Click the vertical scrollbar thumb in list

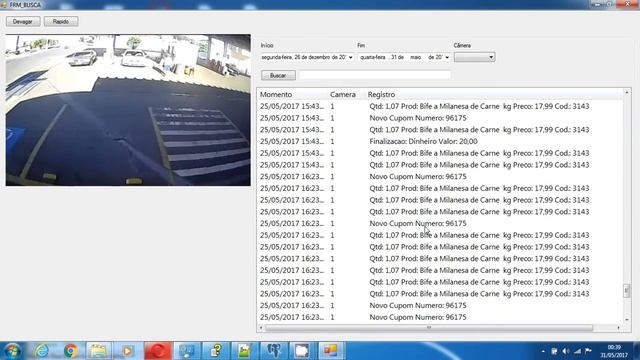627,291
